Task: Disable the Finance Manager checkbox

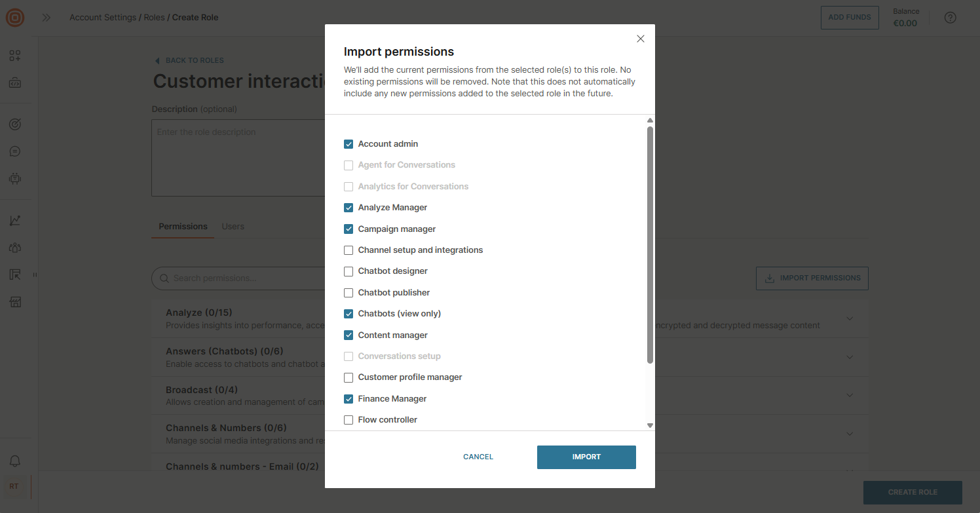Action: (x=348, y=398)
